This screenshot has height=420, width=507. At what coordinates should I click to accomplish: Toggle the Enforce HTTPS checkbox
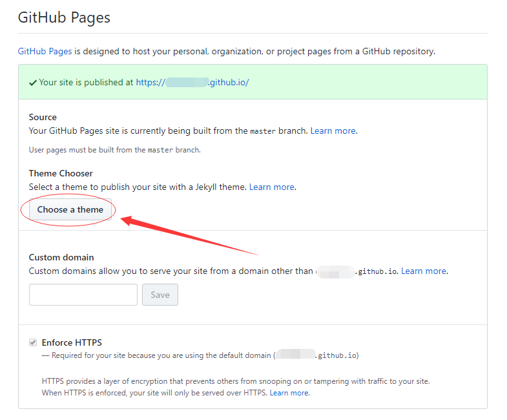[x=33, y=342]
